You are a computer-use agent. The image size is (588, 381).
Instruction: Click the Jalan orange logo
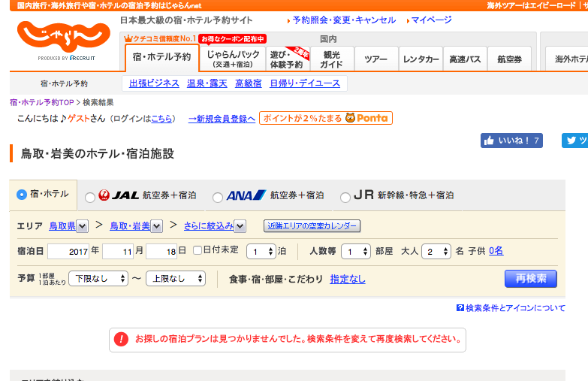coord(64,37)
